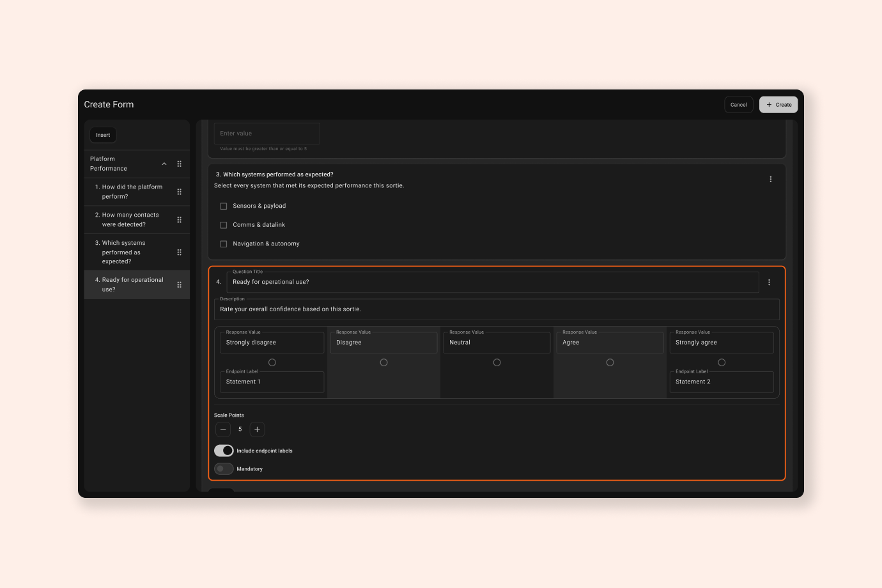This screenshot has width=882, height=588.
Task: Click question 3 title Which systems performed
Action: pos(278,174)
